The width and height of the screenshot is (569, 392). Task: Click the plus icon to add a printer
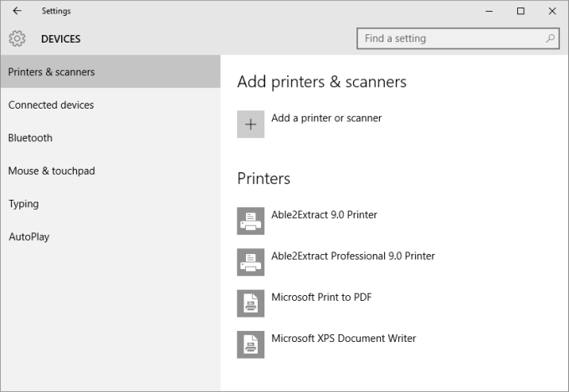click(x=250, y=125)
